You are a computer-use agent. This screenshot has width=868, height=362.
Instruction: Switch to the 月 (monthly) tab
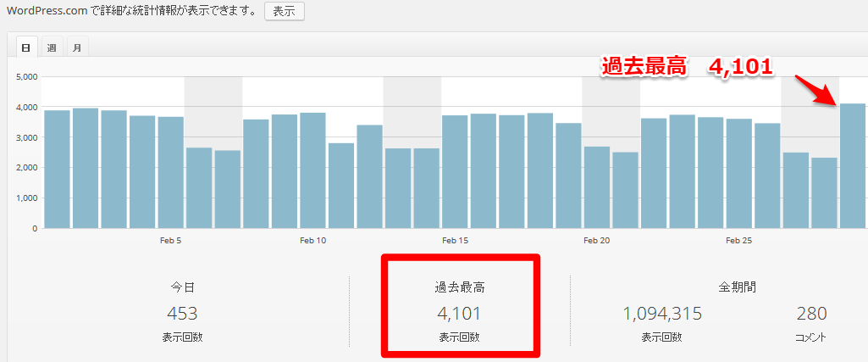pos(76,47)
